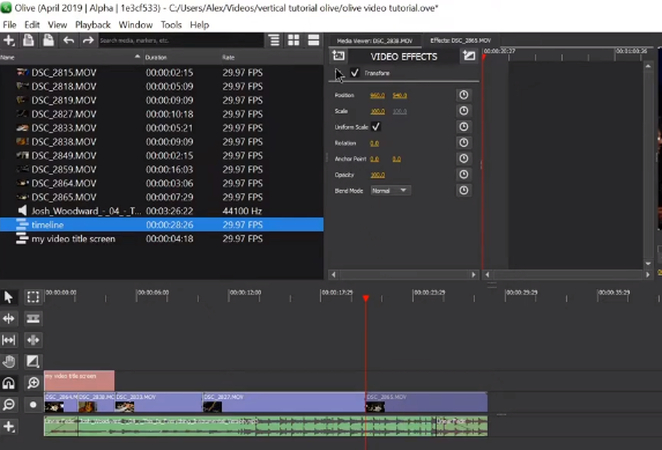Enable keyframing for Scale
The image size is (662, 450).
click(464, 111)
